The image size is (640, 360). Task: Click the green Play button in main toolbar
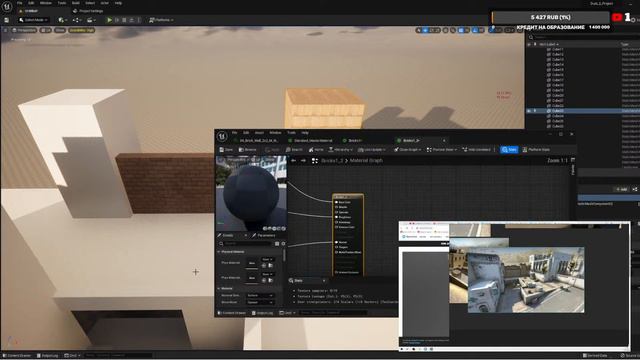109,20
